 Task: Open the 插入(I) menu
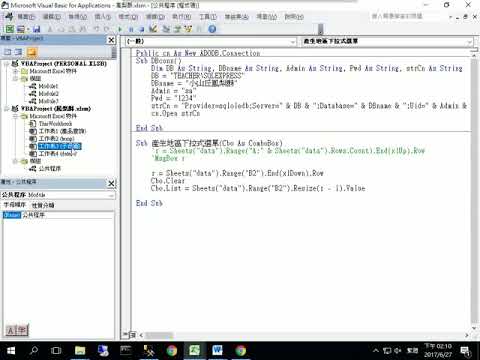click(103, 17)
